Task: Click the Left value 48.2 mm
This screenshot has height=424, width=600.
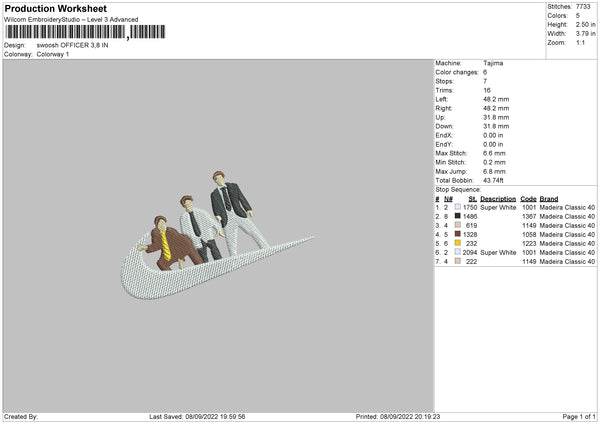Action: click(496, 99)
